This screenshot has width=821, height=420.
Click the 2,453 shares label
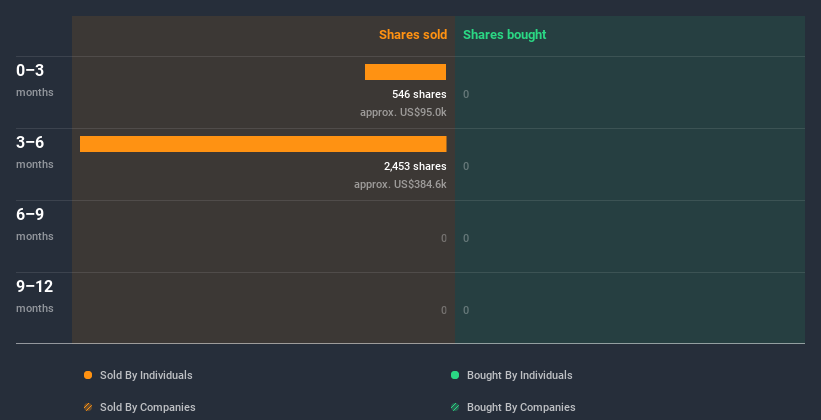tap(415, 166)
